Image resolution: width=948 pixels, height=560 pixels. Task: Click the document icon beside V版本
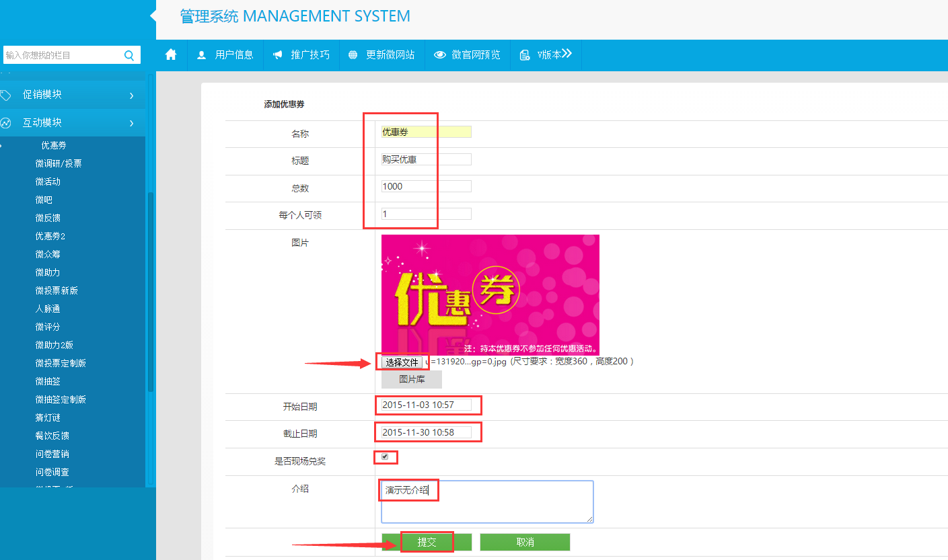pyautogui.click(x=525, y=55)
